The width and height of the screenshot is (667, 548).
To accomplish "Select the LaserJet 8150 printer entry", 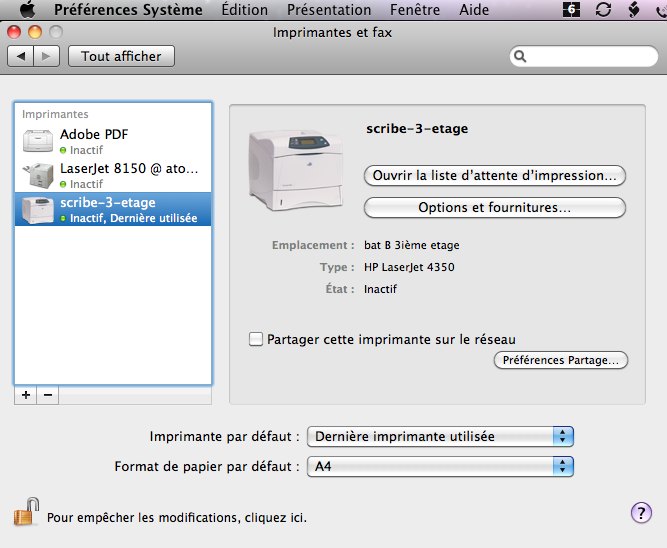I will click(x=113, y=175).
